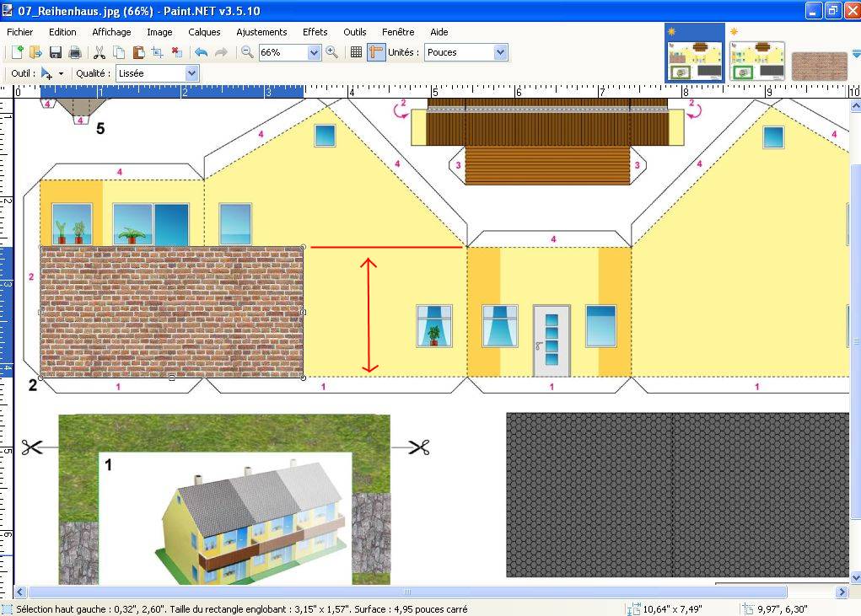The image size is (861, 616).
Task: Print using the printer icon
Action: pos(75,52)
